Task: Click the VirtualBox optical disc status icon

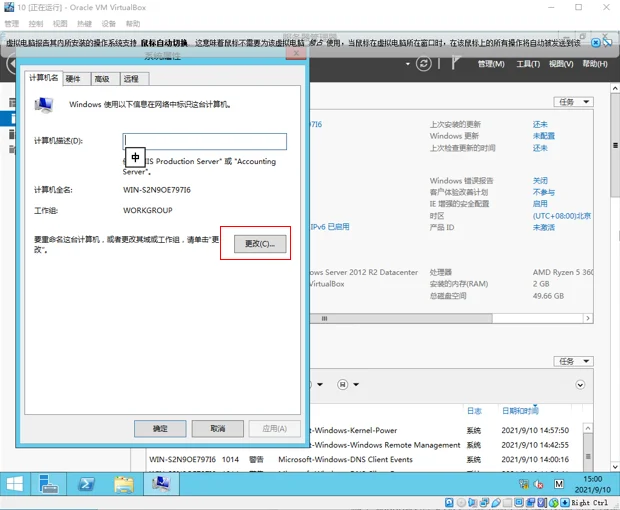Action: 461,502
